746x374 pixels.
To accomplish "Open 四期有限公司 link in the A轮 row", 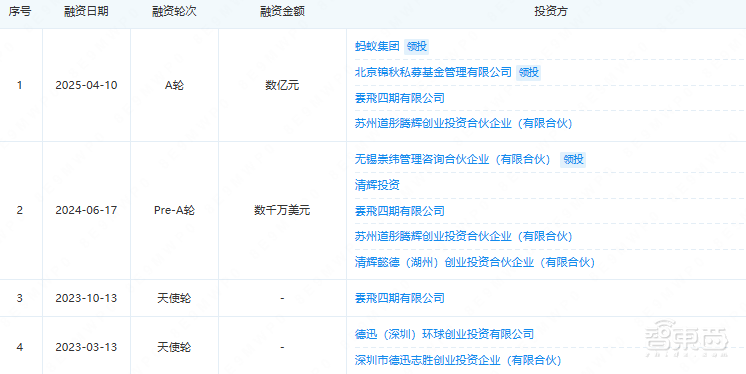I will click(x=400, y=98).
